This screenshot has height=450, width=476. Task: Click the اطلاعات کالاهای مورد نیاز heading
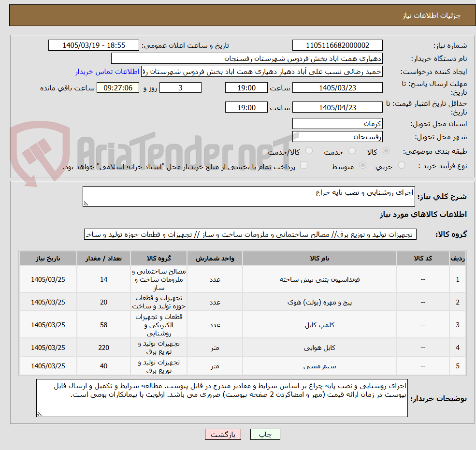pyautogui.click(x=423, y=215)
